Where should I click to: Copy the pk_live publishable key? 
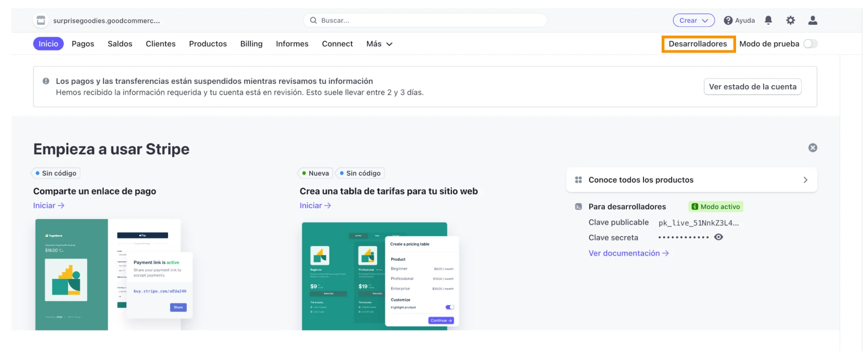[698, 223]
